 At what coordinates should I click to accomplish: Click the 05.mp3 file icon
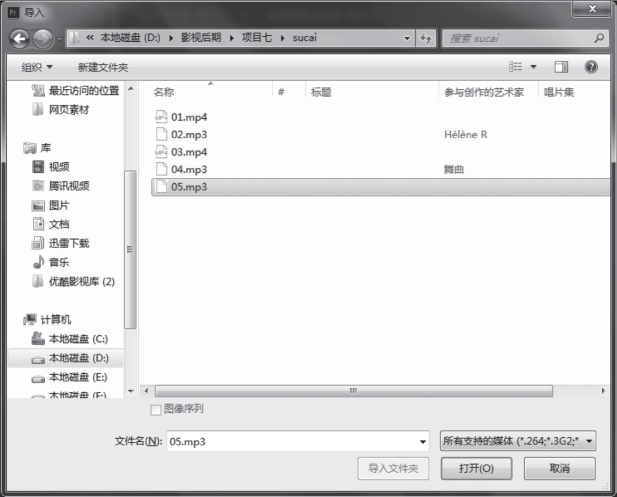(161, 187)
